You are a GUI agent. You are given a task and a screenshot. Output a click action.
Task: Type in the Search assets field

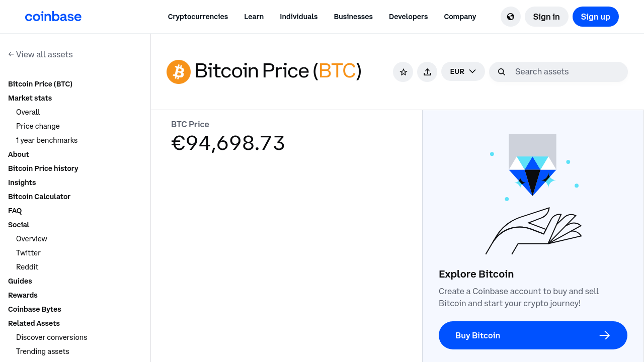tap(566, 72)
